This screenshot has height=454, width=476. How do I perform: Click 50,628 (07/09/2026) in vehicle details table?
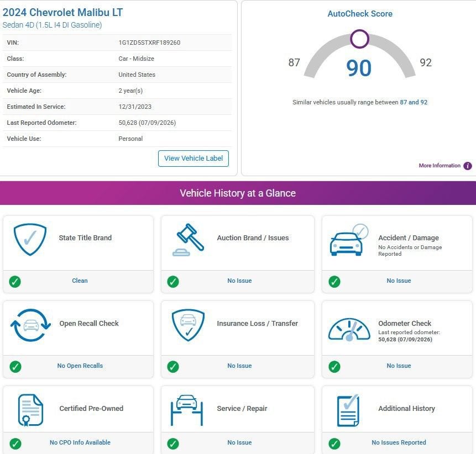coord(147,123)
